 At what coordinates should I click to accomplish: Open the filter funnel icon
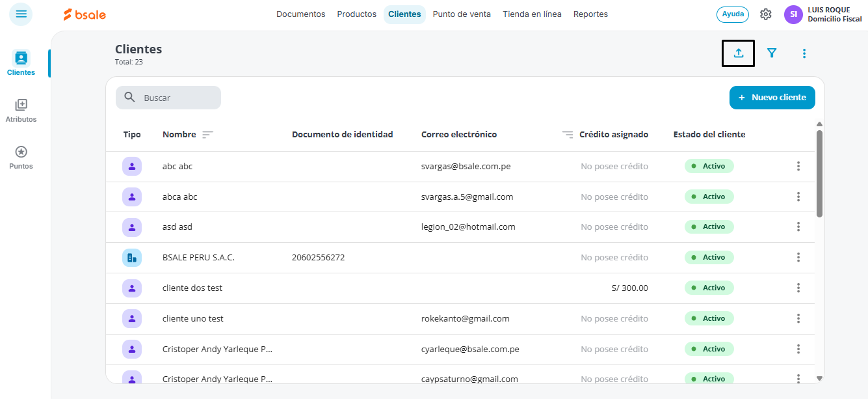pos(772,53)
